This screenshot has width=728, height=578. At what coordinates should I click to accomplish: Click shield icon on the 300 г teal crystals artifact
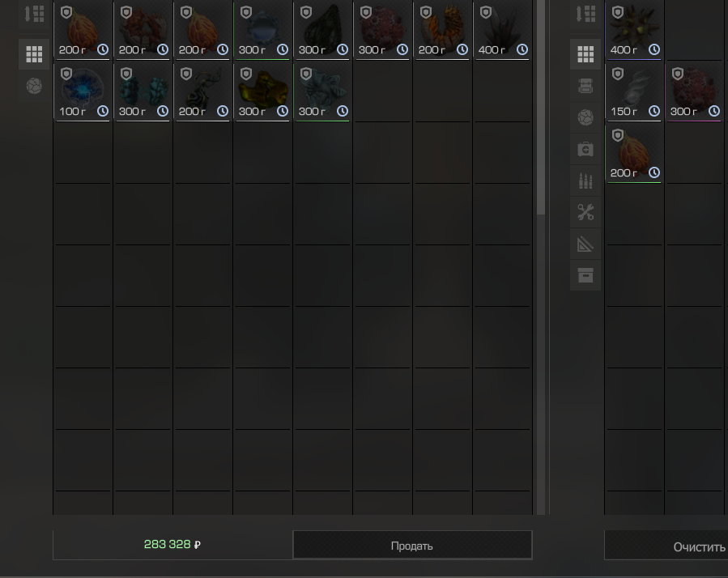[126, 74]
